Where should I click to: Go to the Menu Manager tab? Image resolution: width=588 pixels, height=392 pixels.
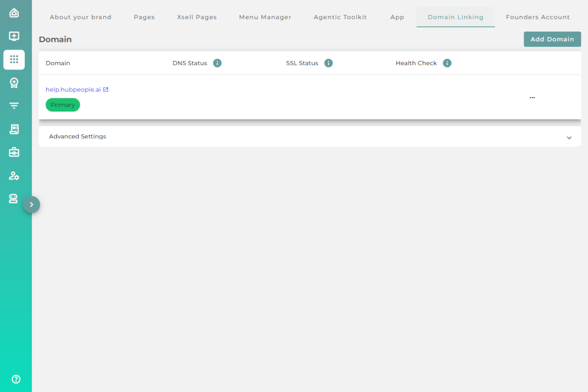click(265, 17)
